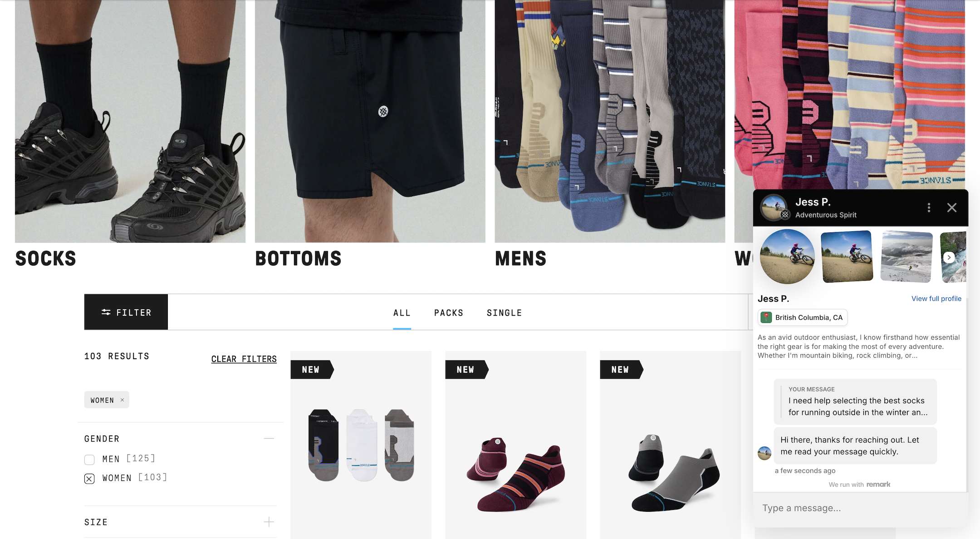Click the filter sliders icon
The width and height of the screenshot is (980, 539).
click(x=106, y=312)
